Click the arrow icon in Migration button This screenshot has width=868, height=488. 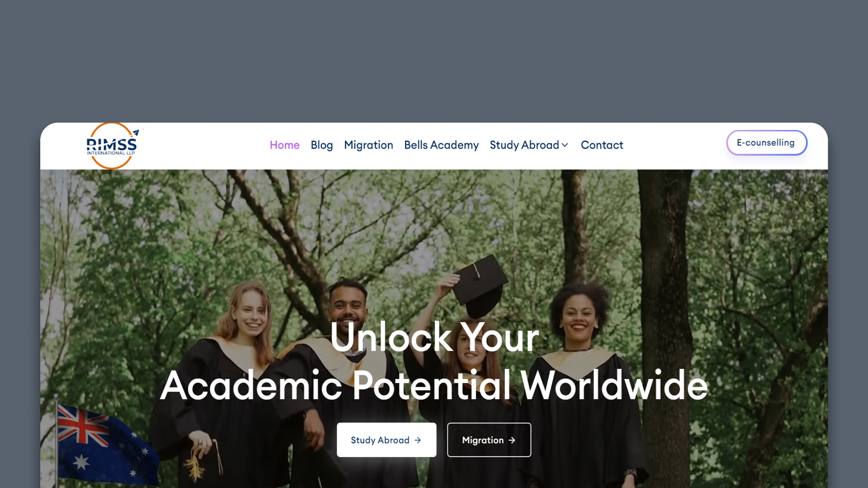pos(512,440)
